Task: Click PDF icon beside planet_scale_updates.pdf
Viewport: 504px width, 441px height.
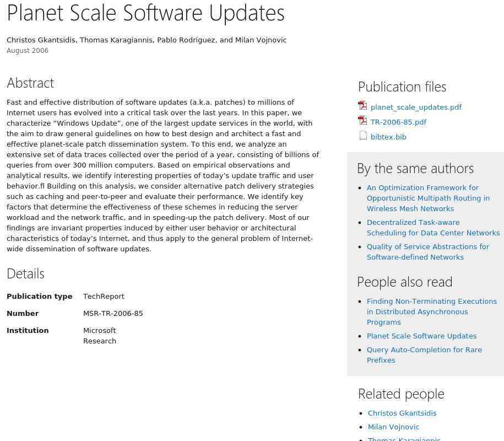Action: pyautogui.click(x=362, y=105)
